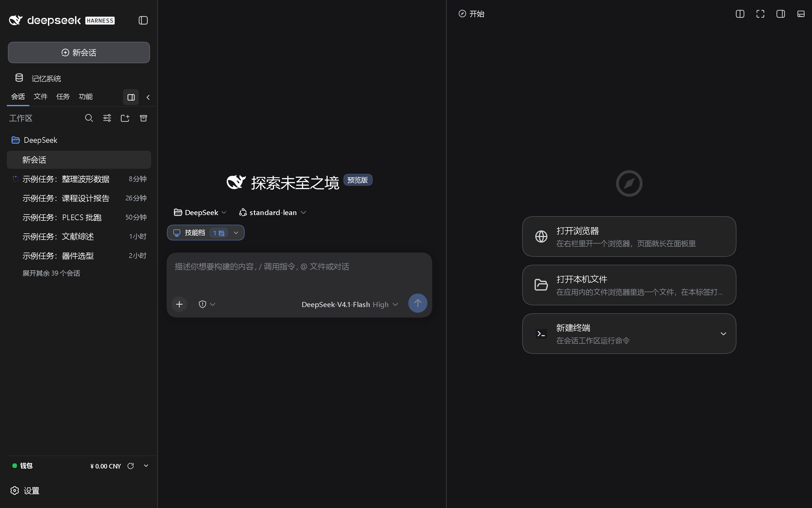Open the standard-lean profile dropdown
This screenshot has width=812, height=508.
272,212
